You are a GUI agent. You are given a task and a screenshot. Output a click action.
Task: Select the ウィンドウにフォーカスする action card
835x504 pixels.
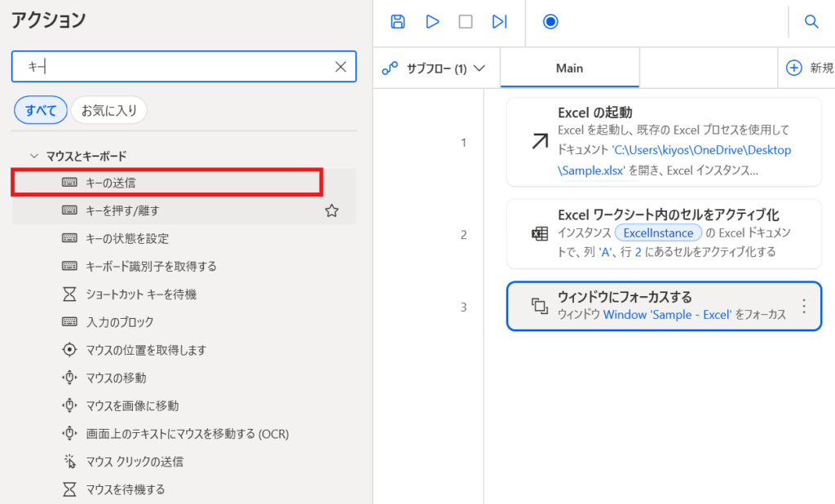664,307
